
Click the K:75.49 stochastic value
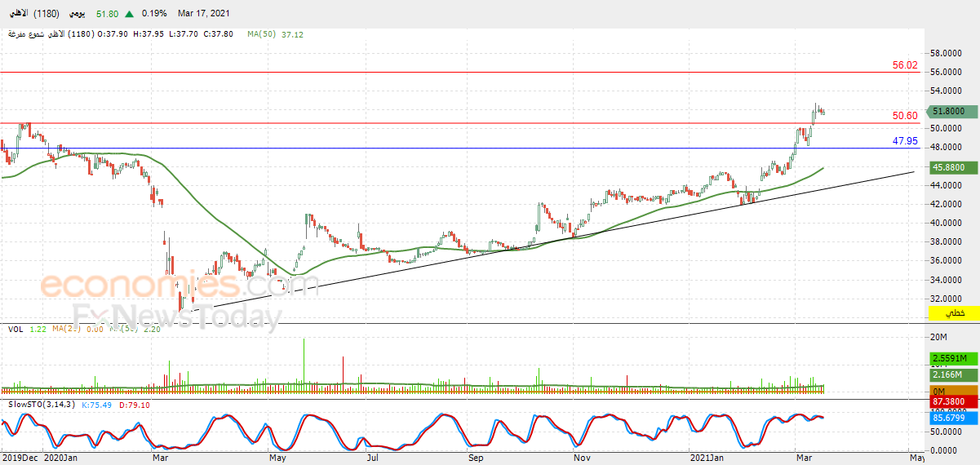98,404
